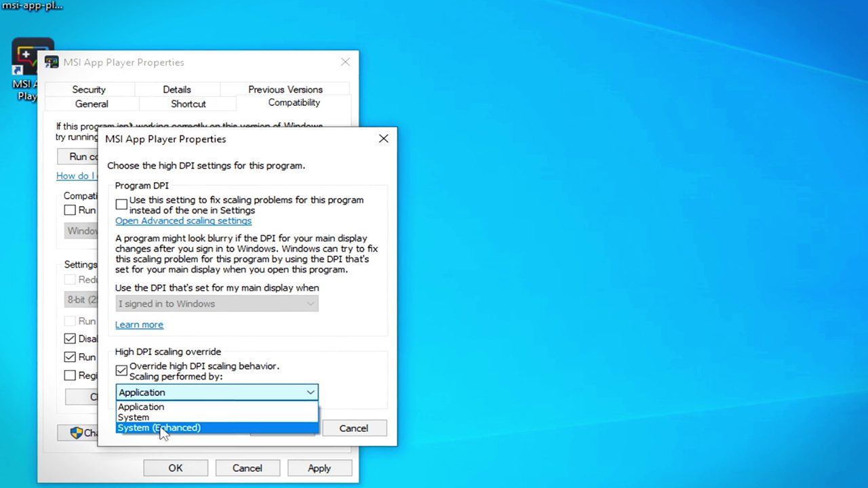Switch to the Previous Versions tab
The image size is (868, 488).
coord(285,89)
